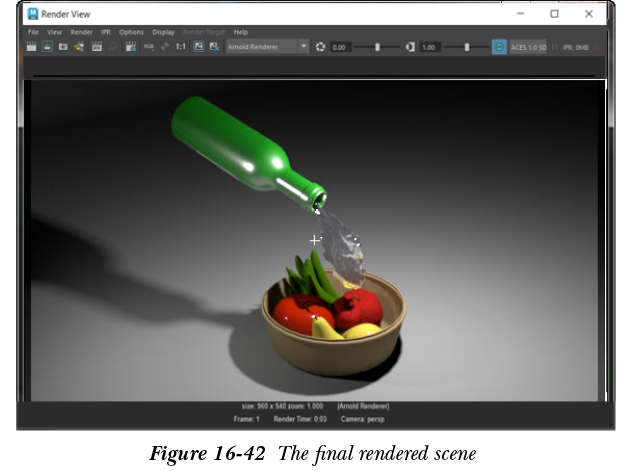
Task: Open the IPR menu
Action: (105, 32)
